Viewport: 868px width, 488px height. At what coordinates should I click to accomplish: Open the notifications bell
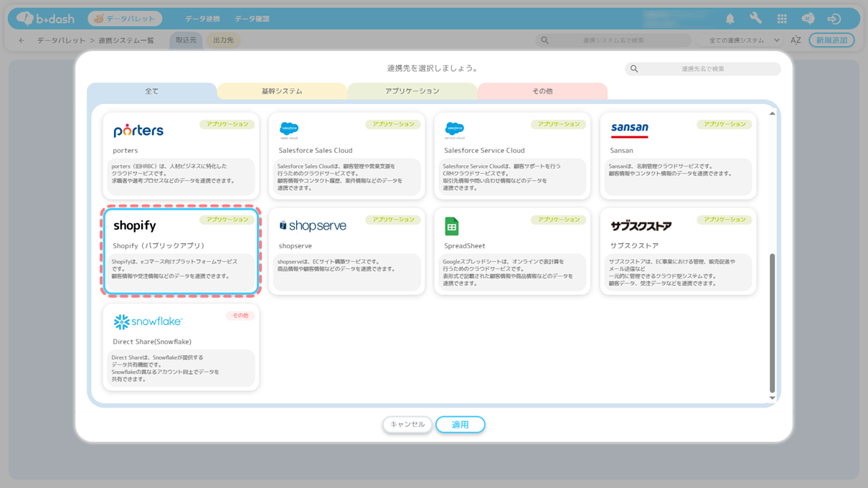[730, 19]
